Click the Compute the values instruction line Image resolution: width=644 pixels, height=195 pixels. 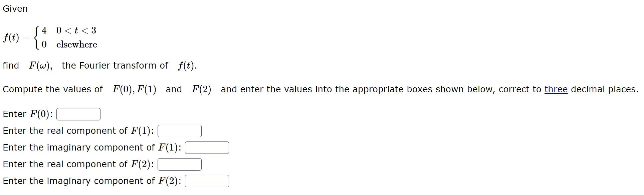click(x=200, y=89)
